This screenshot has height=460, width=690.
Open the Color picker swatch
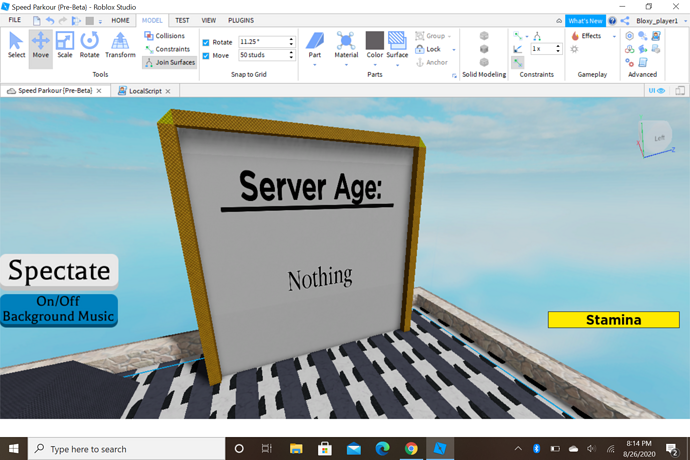tap(374, 42)
